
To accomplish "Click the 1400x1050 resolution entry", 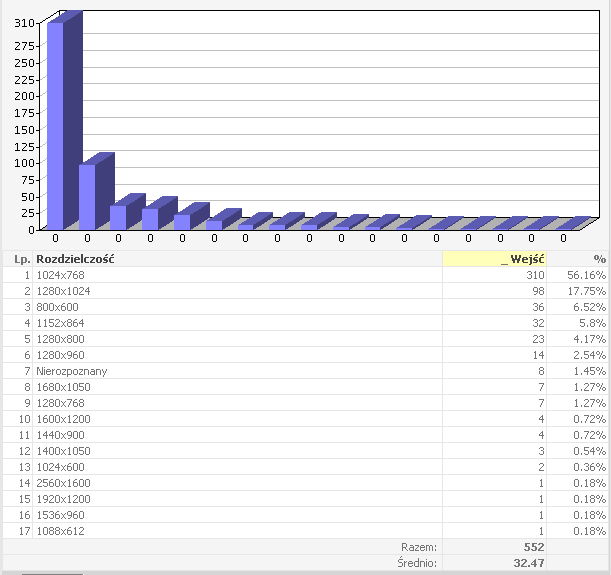I will 63,451.
